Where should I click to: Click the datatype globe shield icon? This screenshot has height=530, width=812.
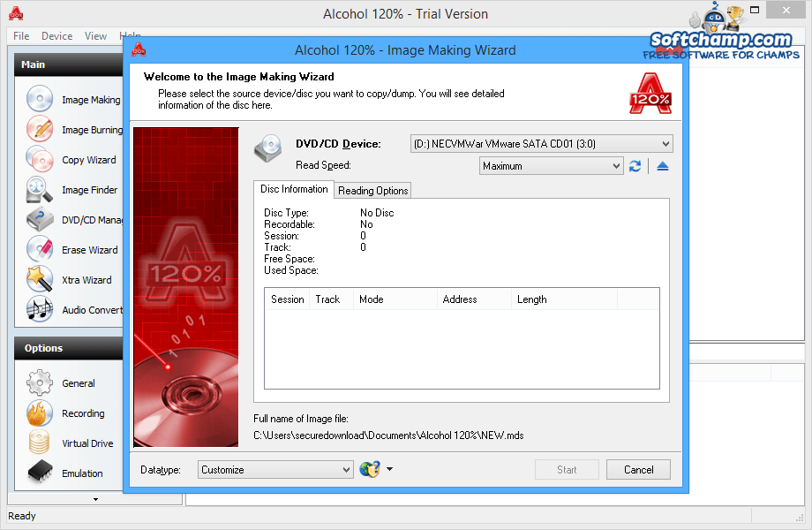coord(370,469)
